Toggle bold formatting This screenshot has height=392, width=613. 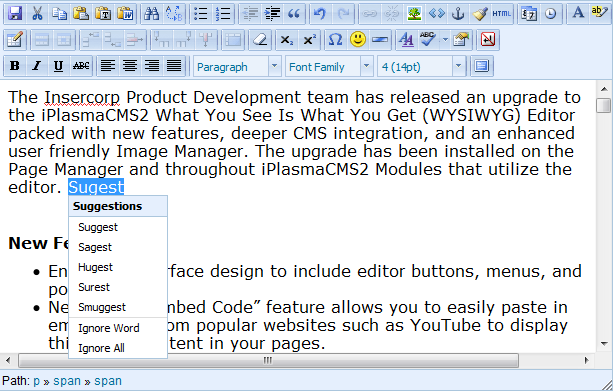click(15, 66)
